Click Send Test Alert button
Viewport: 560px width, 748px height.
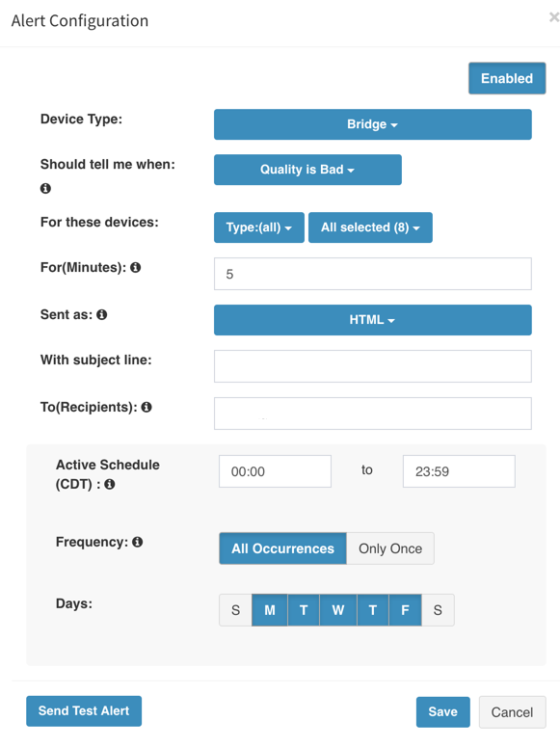(x=84, y=711)
